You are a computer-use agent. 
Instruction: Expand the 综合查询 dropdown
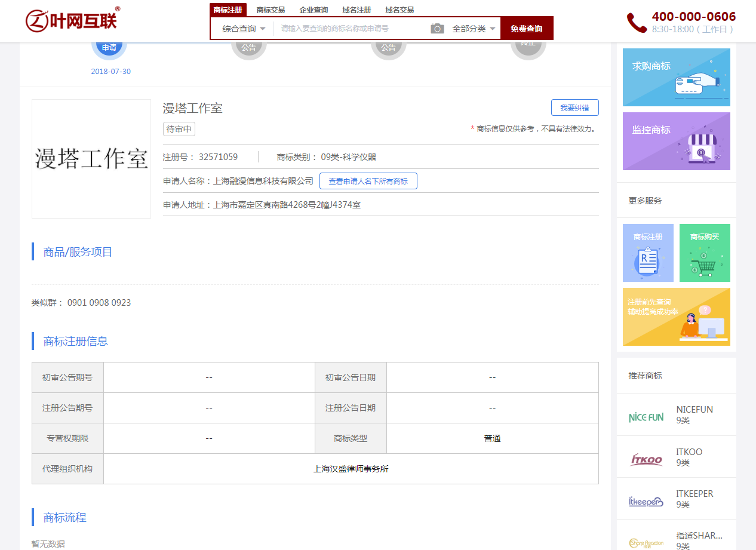point(244,29)
